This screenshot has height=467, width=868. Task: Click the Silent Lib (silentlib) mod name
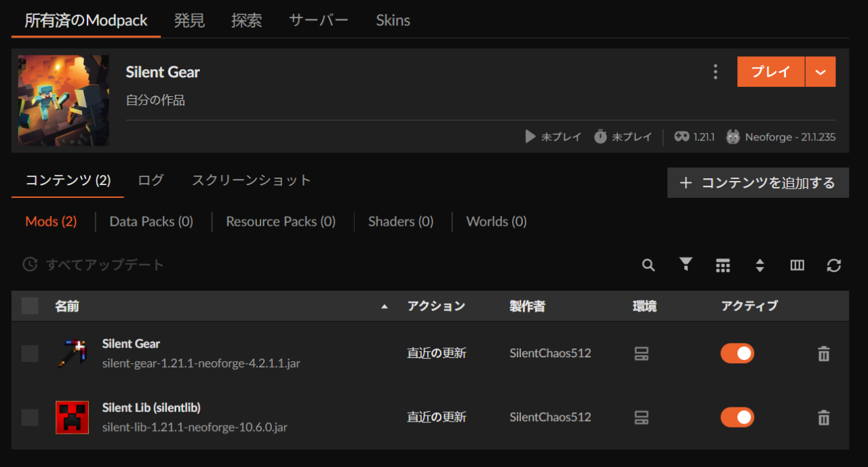tap(151, 407)
